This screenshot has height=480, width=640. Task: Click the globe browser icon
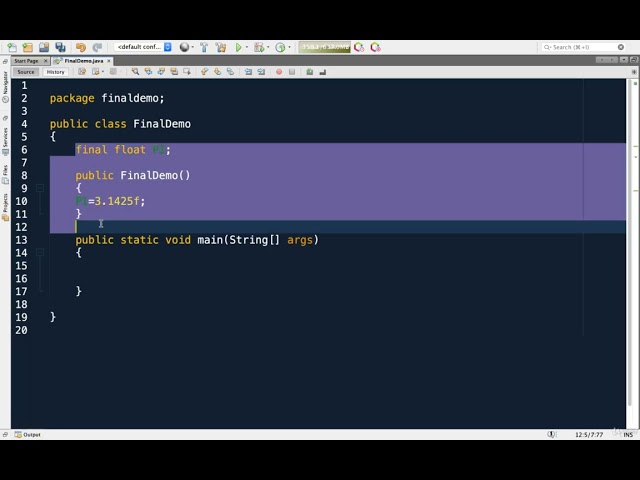pos(184,47)
